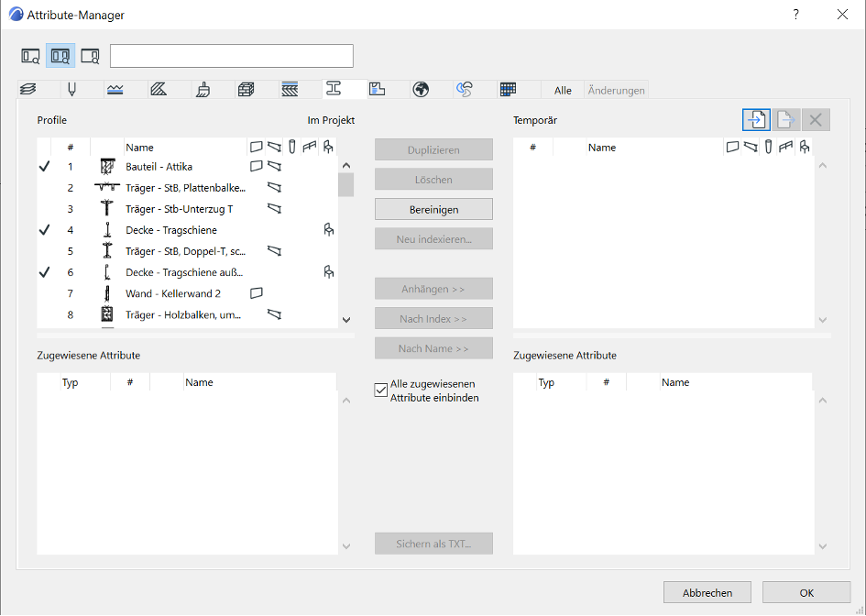
Task: Open the blue grid attribute tab
Action: 508,90
